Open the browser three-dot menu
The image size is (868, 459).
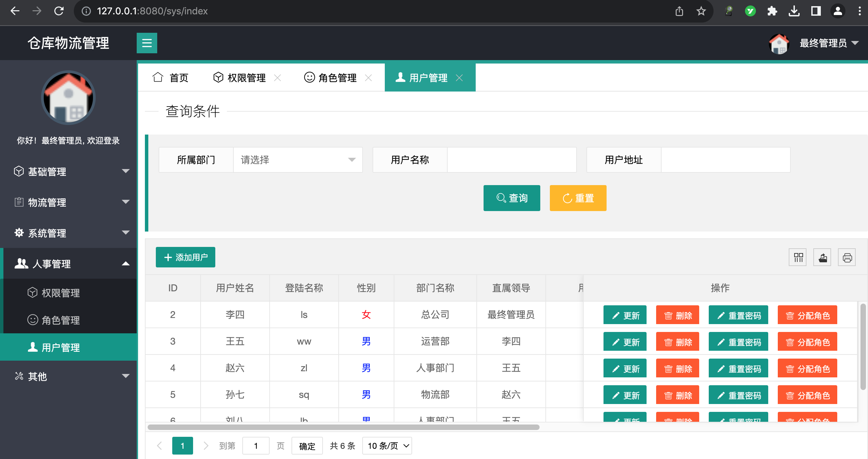(x=860, y=11)
